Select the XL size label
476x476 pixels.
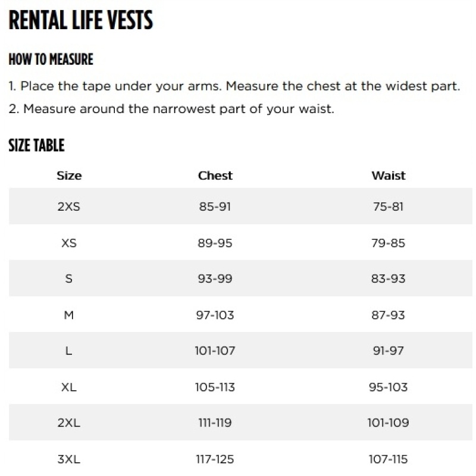pyautogui.click(x=69, y=387)
